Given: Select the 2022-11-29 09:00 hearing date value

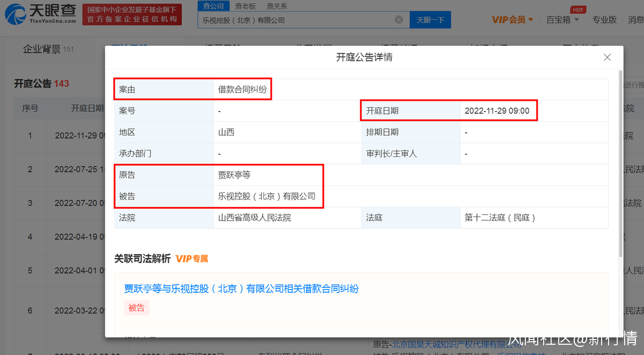Looking at the screenshot, I should (497, 111).
